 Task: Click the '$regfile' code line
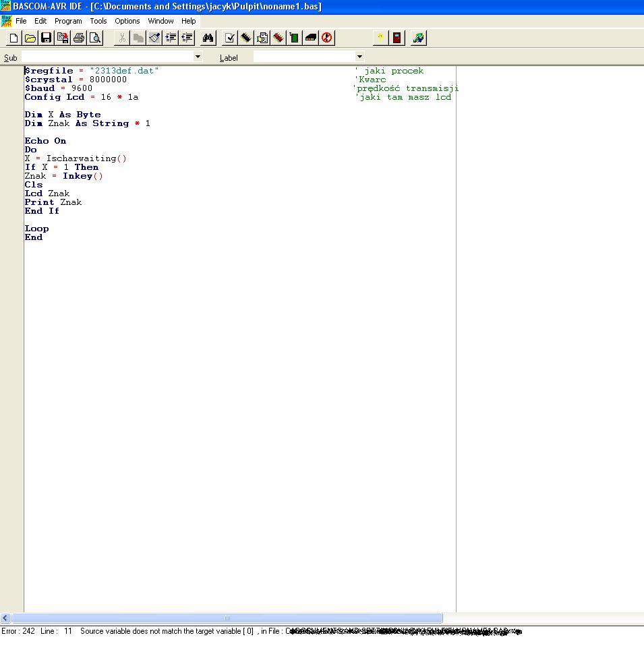pos(92,71)
